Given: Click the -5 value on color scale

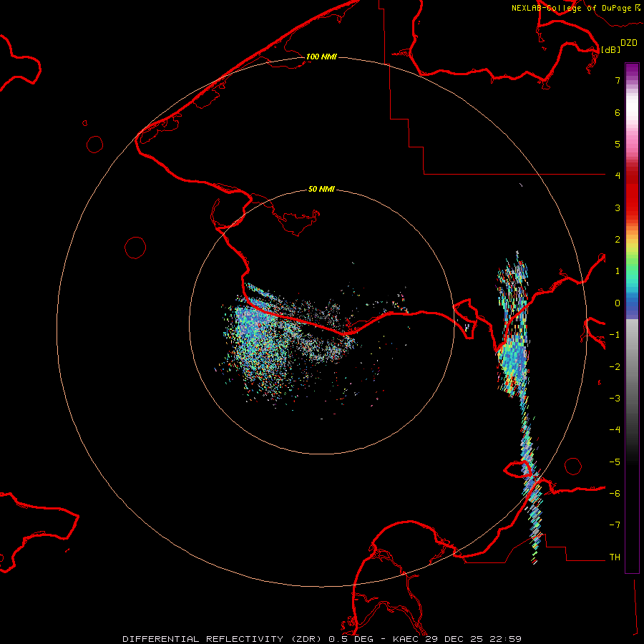Looking at the screenshot, I should tap(615, 462).
